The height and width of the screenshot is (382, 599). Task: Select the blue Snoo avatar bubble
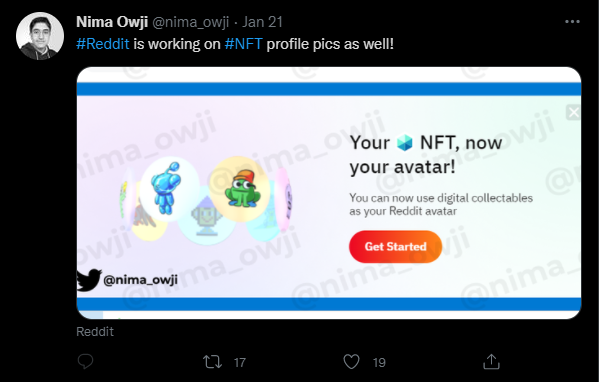169,189
